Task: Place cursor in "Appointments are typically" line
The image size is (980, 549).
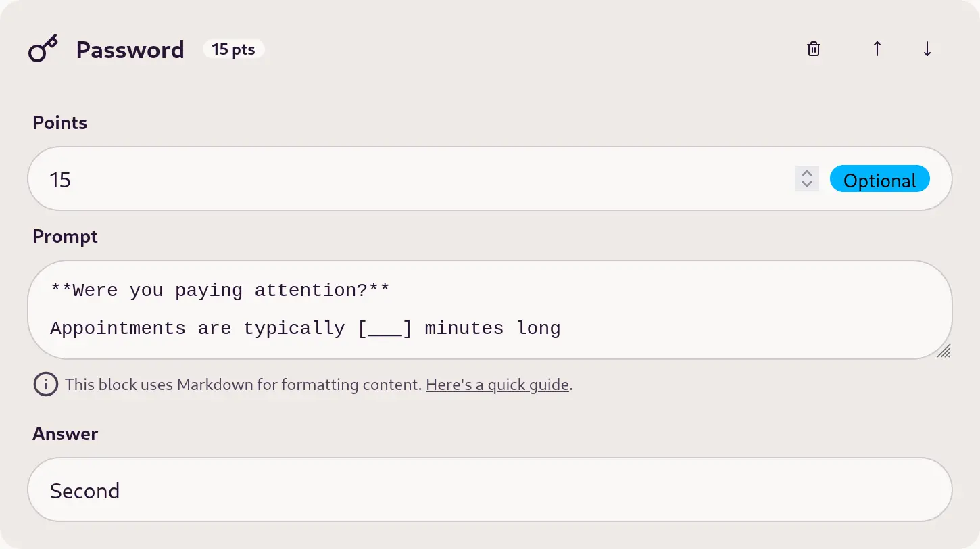Action: tap(305, 329)
